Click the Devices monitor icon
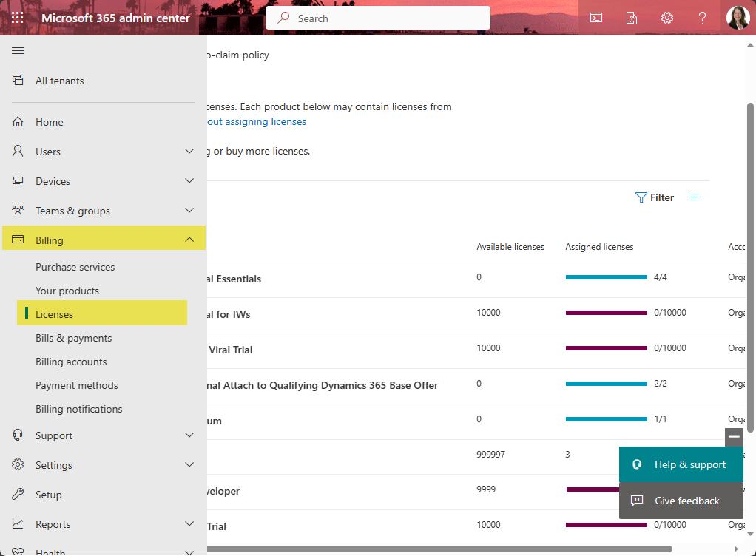Image resolution: width=756 pixels, height=556 pixels. tap(18, 180)
